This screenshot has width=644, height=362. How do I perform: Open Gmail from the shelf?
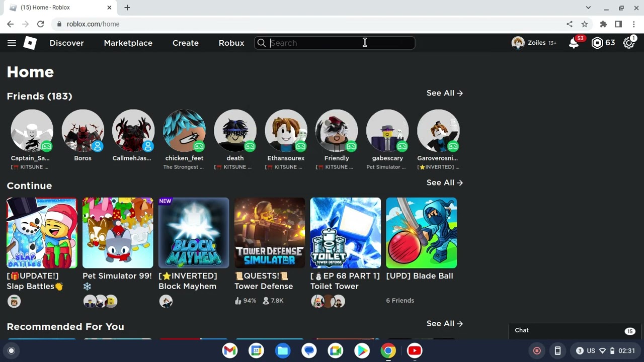pos(230,351)
